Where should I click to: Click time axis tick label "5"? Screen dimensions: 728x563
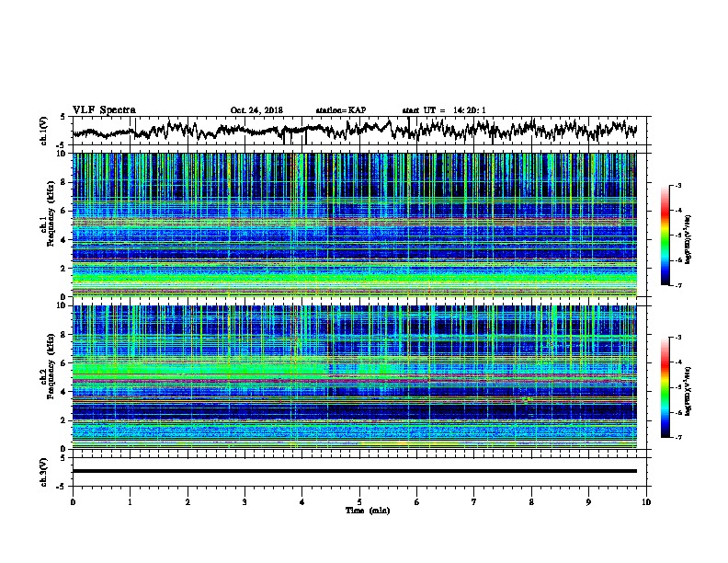click(x=359, y=501)
